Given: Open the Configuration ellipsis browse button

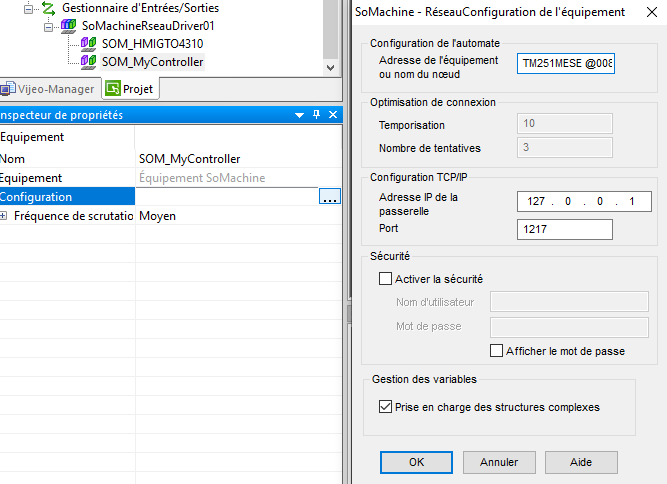Looking at the screenshot, I should 330,197.
